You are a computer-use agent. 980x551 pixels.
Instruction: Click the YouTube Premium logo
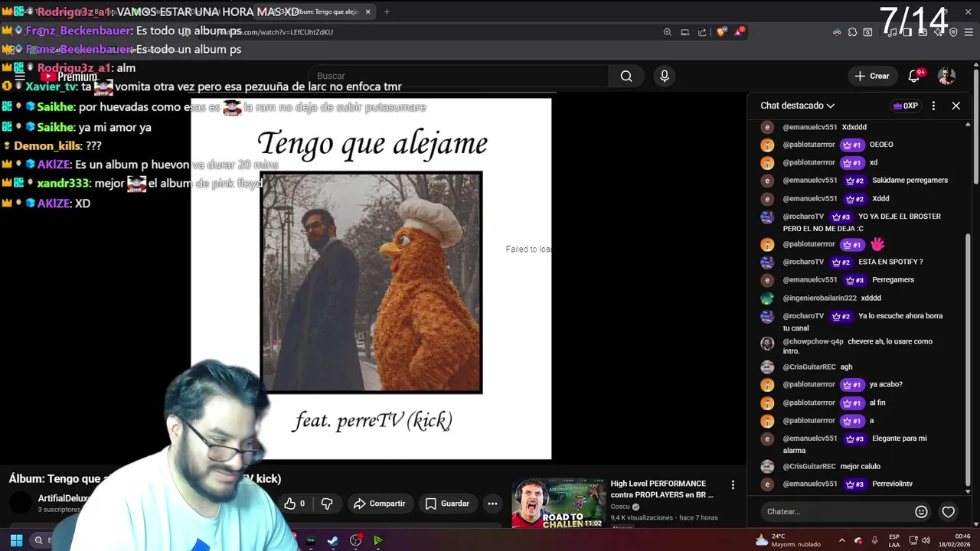point(69,77)
